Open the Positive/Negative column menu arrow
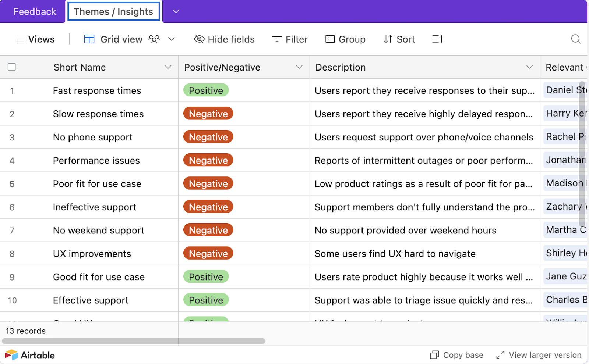The image size is (589, 364). pyautogui.click(x=299, y=67)
